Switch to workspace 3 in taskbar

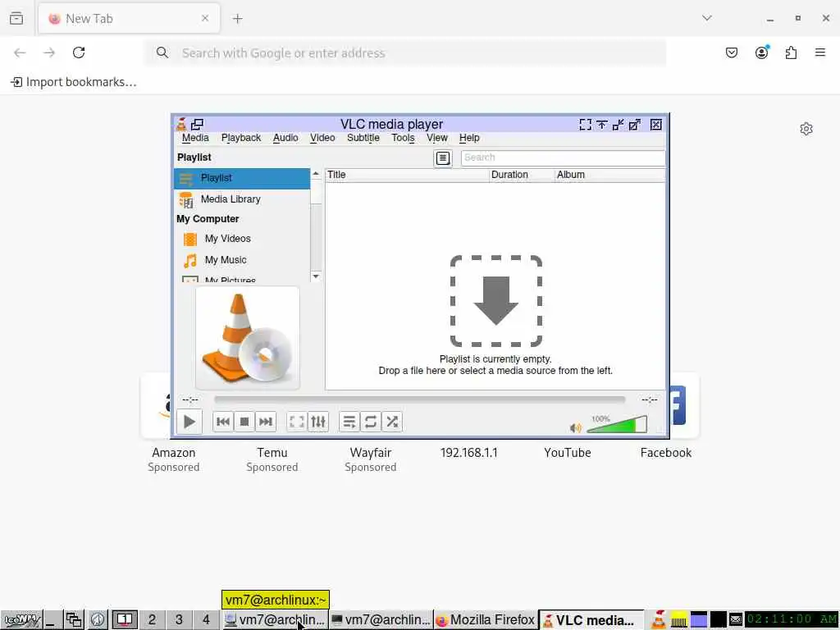point(179,620)
